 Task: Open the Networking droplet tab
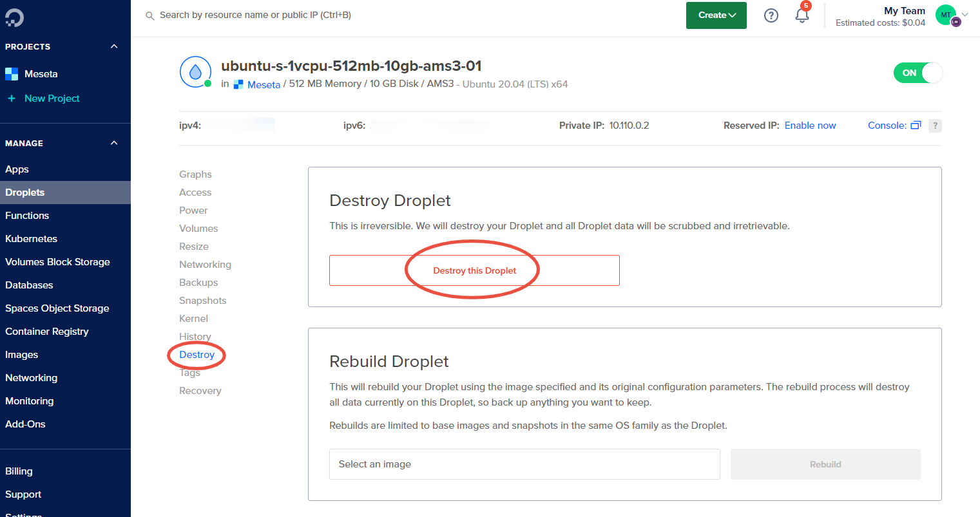click(x=205, y=265)
